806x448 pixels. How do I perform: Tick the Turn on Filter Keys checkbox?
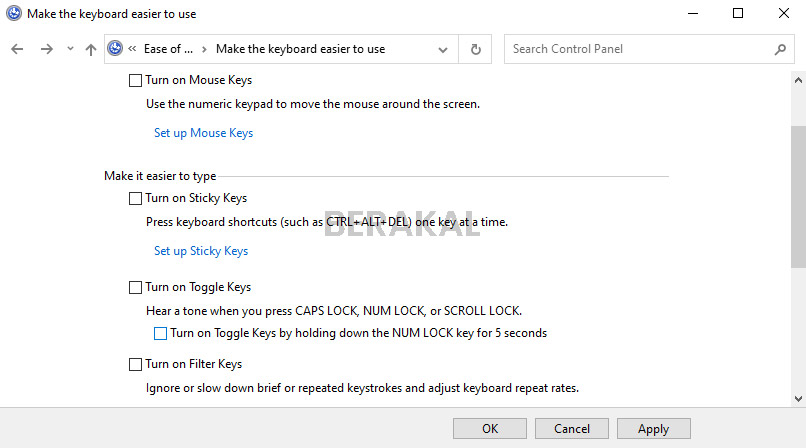point(136,364)
